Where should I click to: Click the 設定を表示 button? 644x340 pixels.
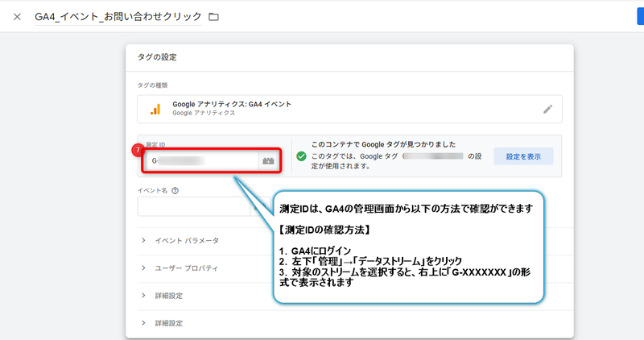523,156
